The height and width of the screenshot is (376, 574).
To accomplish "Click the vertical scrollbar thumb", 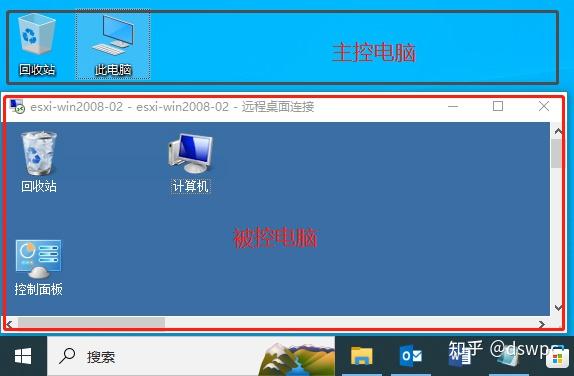I will click(556, 153).
